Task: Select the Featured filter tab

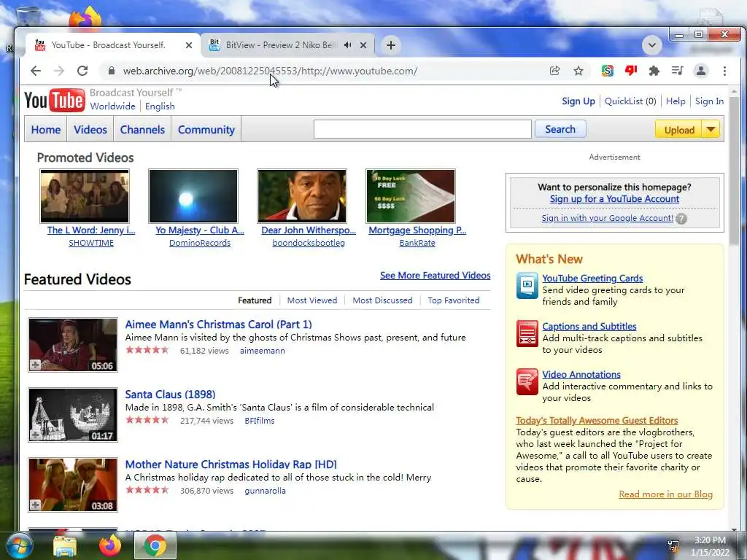Action: (x=255, y=300)
